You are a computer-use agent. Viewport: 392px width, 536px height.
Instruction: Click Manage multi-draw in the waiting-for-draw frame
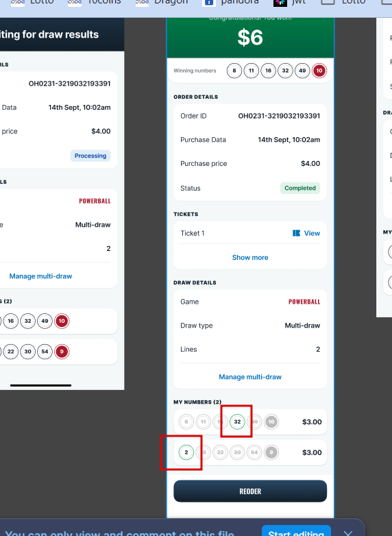point(40,276)
